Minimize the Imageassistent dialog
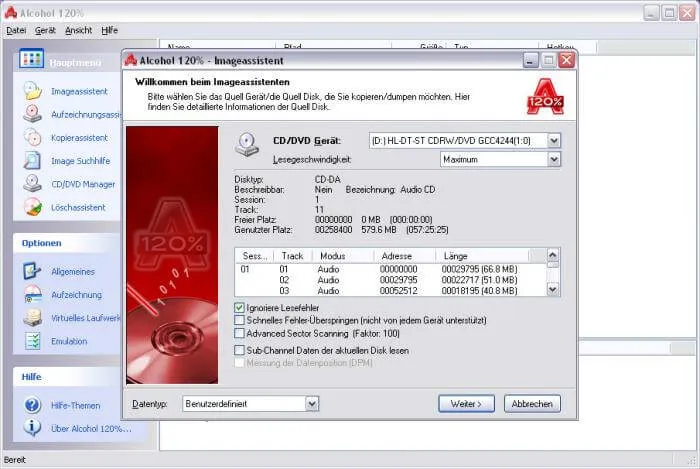This screenshot has width=700, height=469. (x=530, y=60)
